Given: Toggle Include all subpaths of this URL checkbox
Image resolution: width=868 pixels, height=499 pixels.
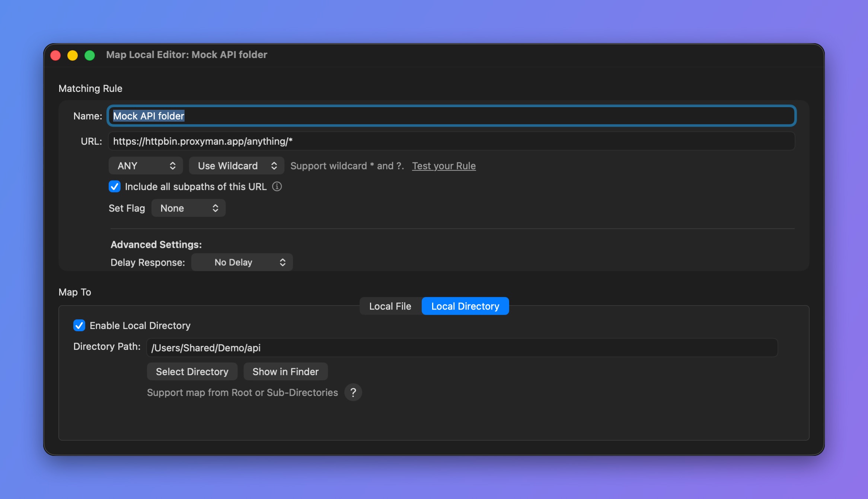Looking at the screenshot, I should (114, 186).
